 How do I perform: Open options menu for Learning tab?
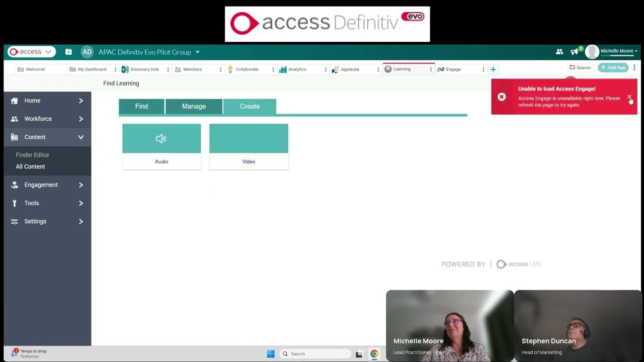(431, 69)
